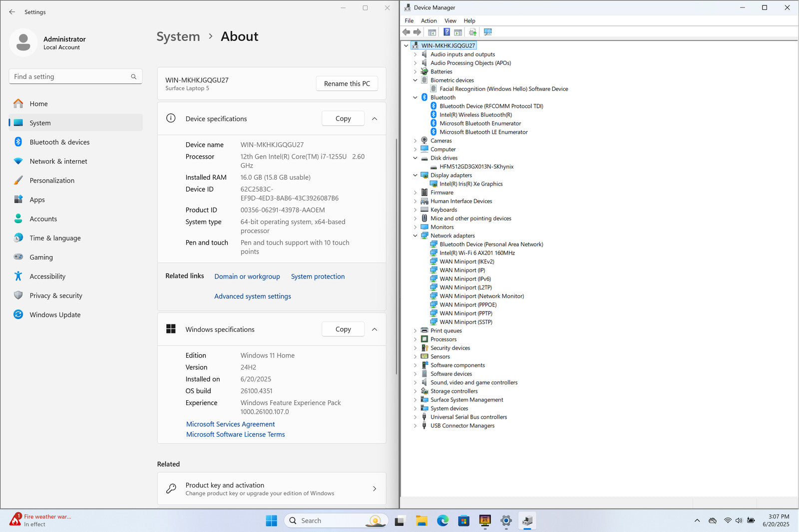Collapse the Network adapters category
Image resolution: width=799 pixels, height=532 pixels.
pyautogui.click(x=415, y=236)
